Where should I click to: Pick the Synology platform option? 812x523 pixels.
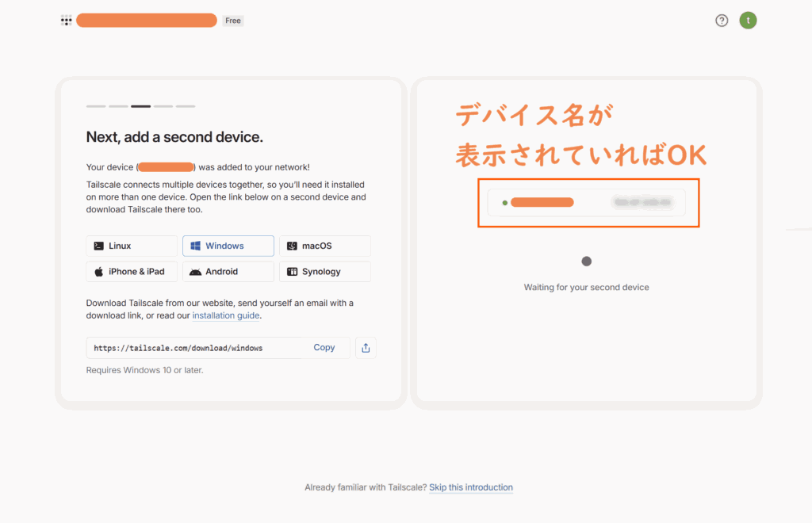(324, 272)
